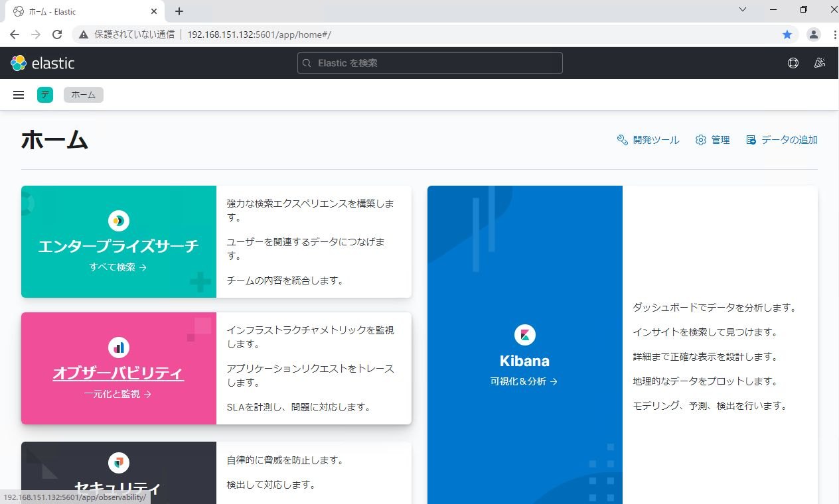Open the オブザーバビリティ card title

[118, 373]
